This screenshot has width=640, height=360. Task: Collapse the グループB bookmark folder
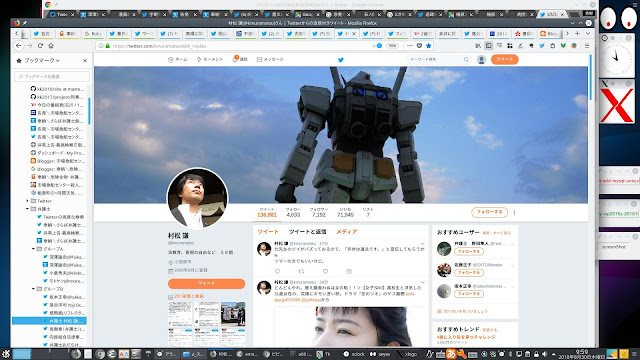(x=33, y=289)
